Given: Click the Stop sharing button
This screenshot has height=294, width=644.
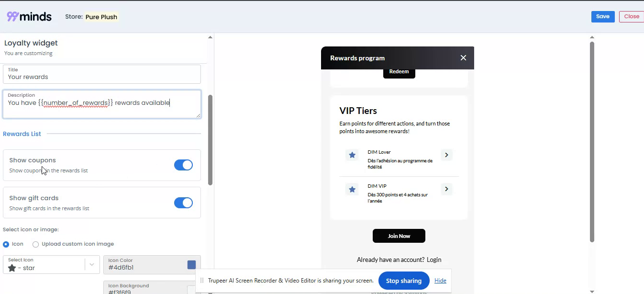Looking at the screenshot, I should click(404, 281).
